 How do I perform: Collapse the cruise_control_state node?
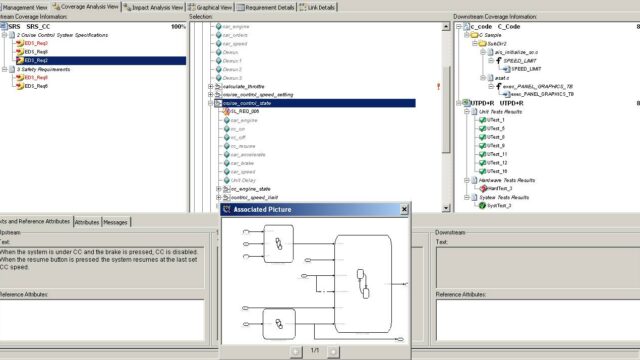tap(211, 103)
